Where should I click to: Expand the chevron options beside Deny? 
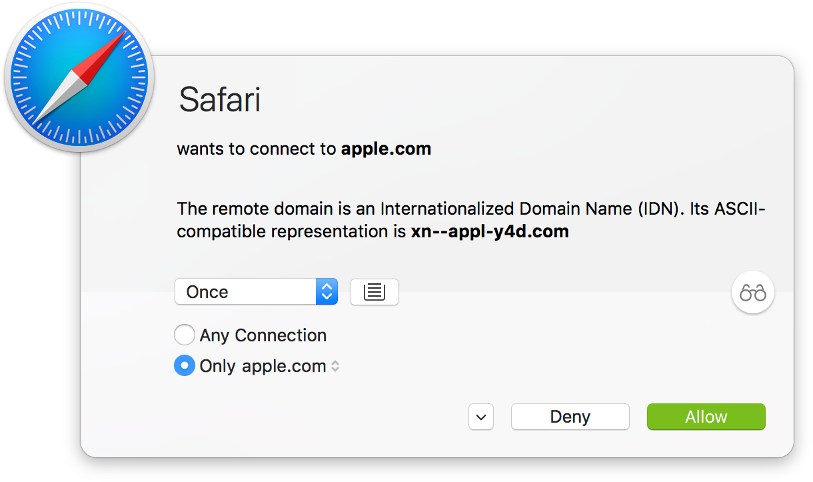point(481,417)
